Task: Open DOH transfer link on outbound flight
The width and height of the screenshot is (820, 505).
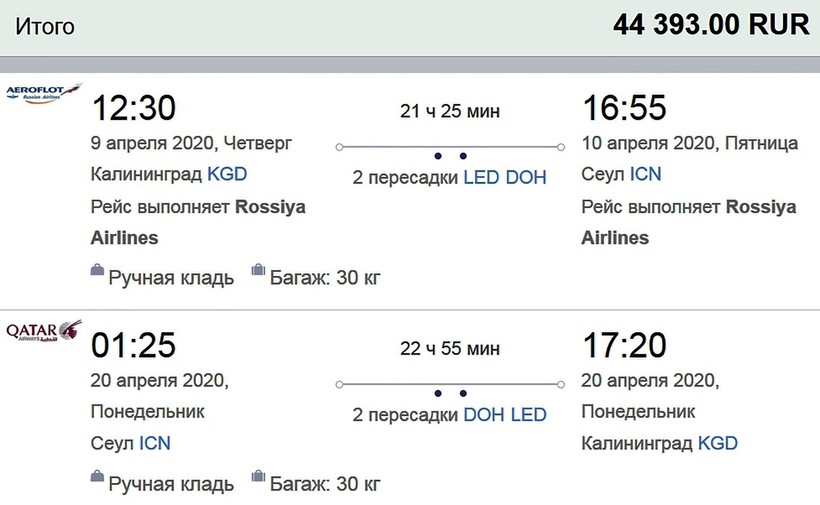Action: click(x=526, y=177)
